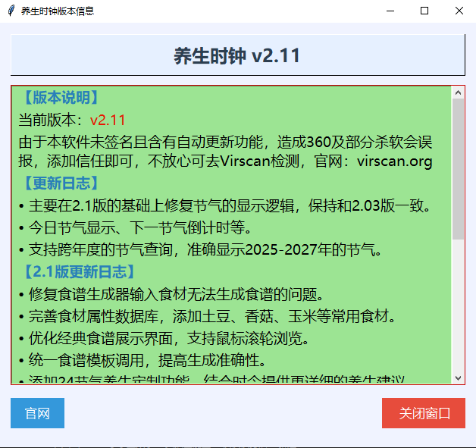Click the line about 修复食谱生成器

coord(171,294)
